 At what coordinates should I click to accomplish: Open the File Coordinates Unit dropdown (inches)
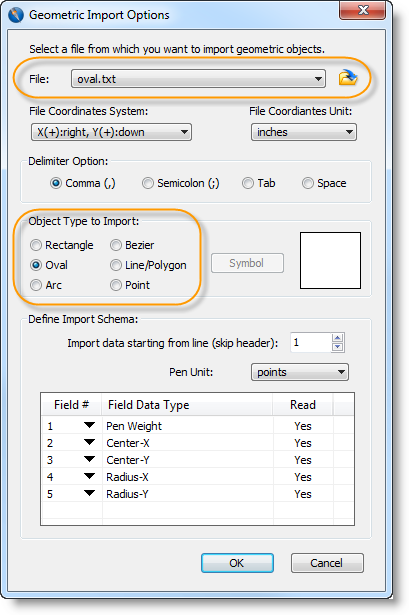click(304, 132)
